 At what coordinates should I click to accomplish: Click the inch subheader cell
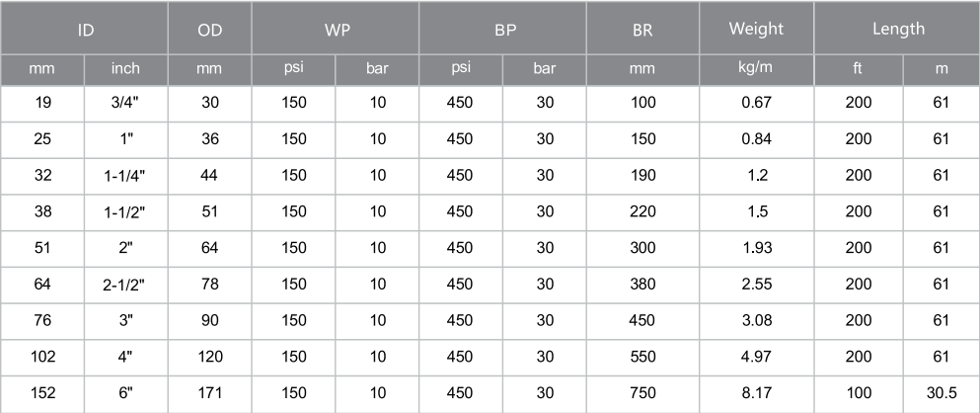[126, 69]
